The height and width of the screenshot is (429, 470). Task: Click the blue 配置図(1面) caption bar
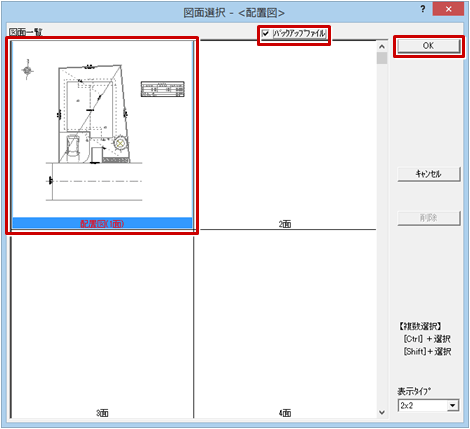(x=102, y=223)
